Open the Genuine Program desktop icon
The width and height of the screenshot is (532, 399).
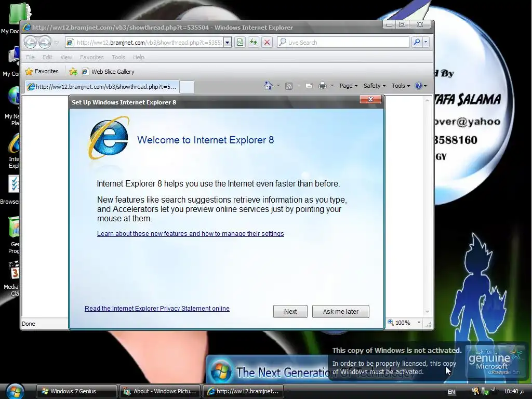click(14, 235)
